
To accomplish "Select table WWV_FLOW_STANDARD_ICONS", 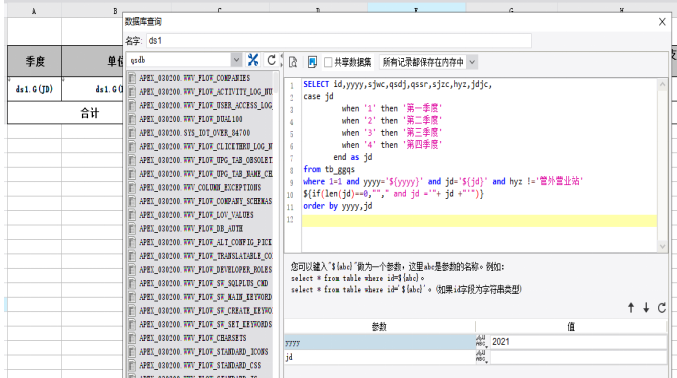I will point(203,352).
